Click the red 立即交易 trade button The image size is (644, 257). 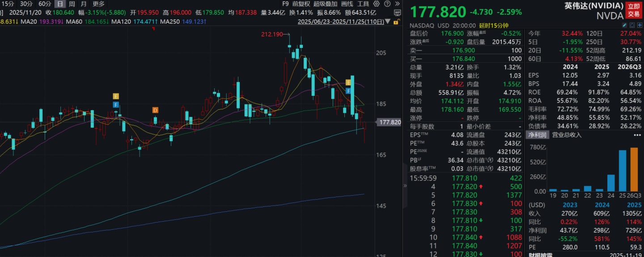(x=633, y=10)
